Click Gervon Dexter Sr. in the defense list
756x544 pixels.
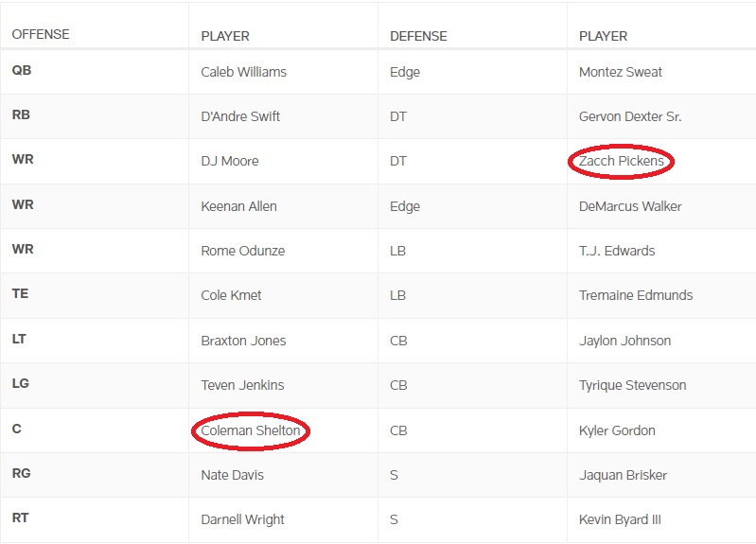(x=629, y=116)
